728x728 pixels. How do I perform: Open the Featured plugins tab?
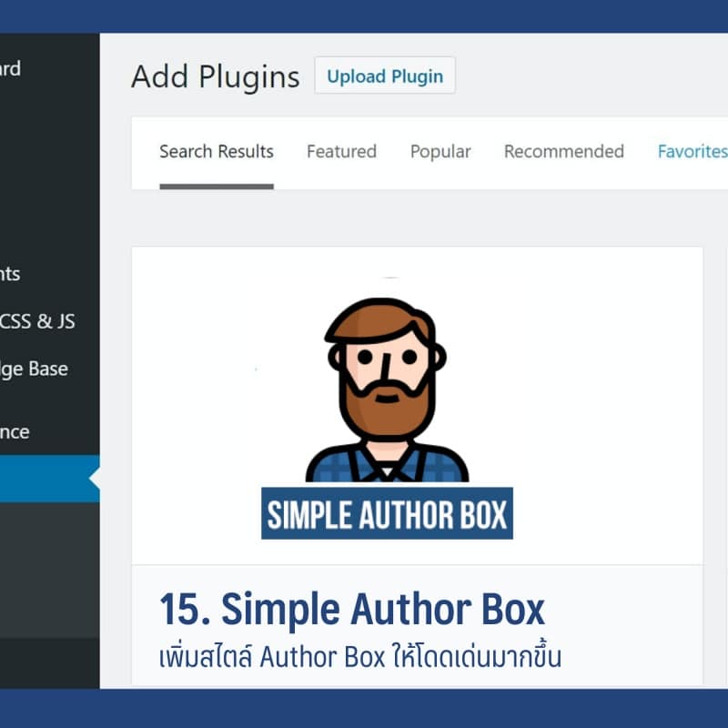[x=341, y=152]
